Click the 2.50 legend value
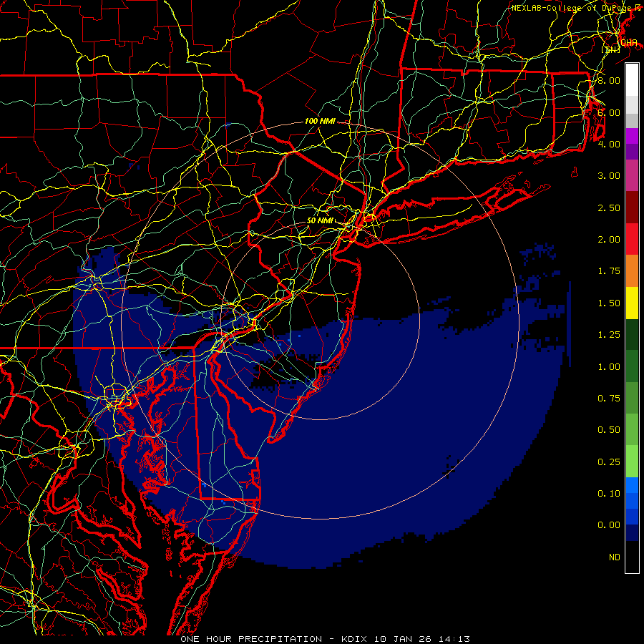 tap(609, 208)
